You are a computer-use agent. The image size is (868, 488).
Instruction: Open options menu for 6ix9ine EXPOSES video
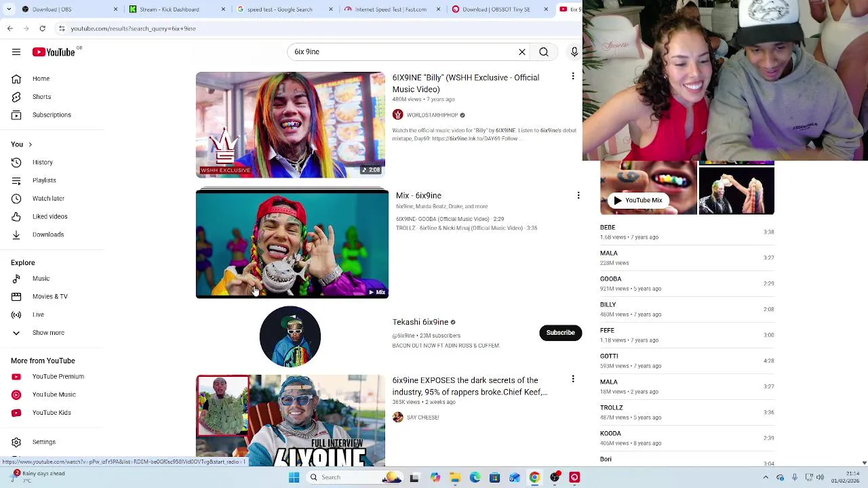coord(573,380)
